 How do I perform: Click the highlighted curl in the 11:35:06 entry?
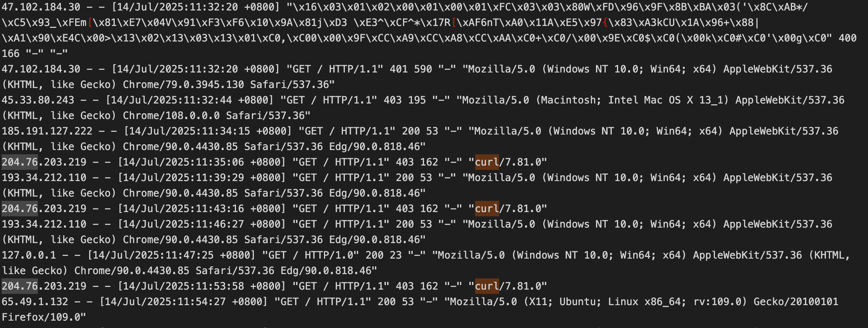click(x=487, y=162)
